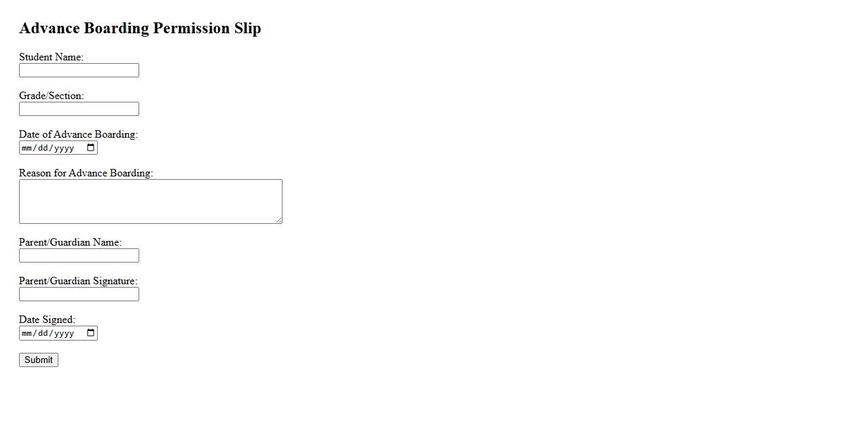Viewport: 868px width, 441px height.
Task: Select day segment in Date of Advance Boarding
Action: (x=42, y=148)
